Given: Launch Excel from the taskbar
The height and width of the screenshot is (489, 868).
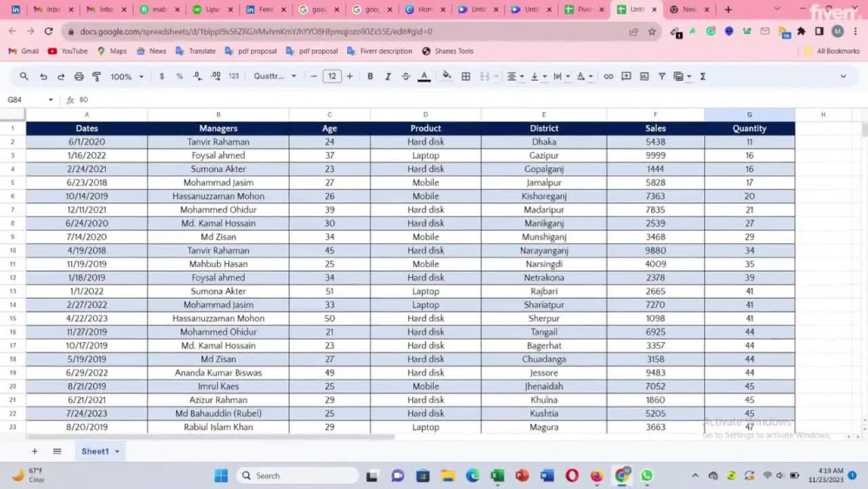Looking at the screenshot, I should (x=497, y=476).
